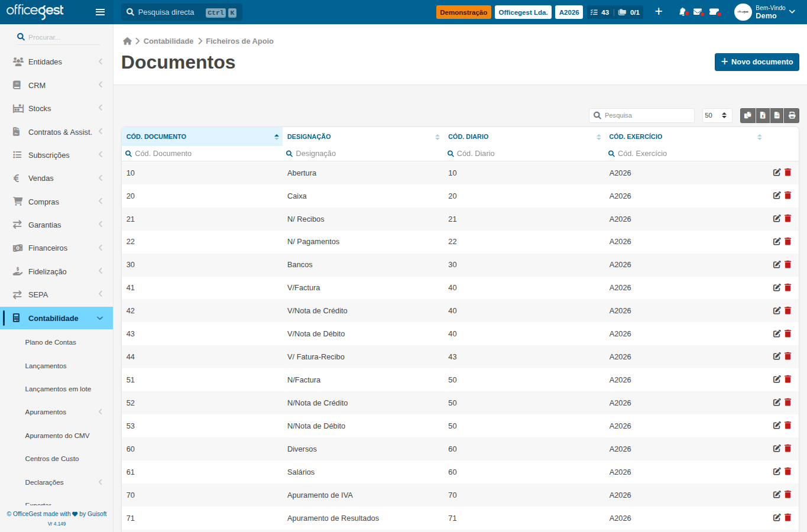The image size is (807, 532).
Task: Export table to Excel icon
Action: [763, 115]
